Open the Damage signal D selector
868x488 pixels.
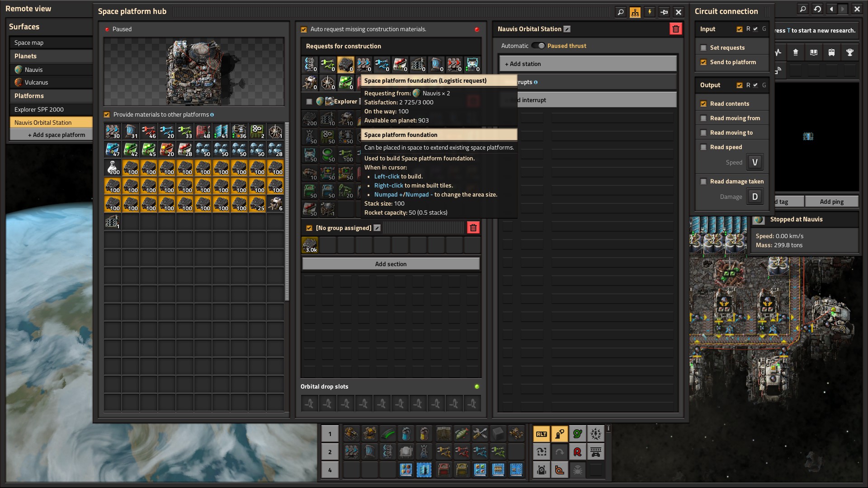point(755,197)
